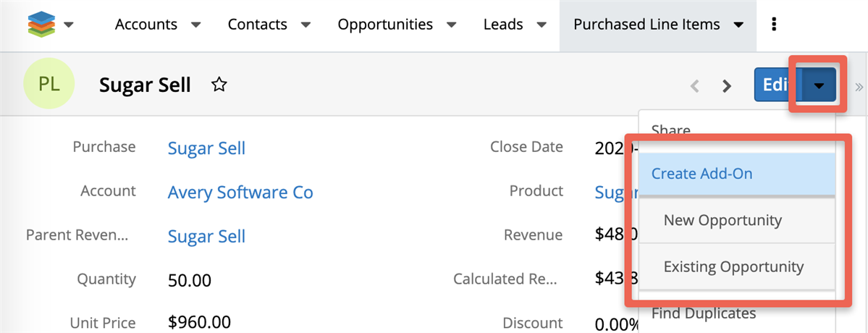Click the SugarCRM cube logo
The height and width of the screenshot is (333, 868).
point(41,25)
